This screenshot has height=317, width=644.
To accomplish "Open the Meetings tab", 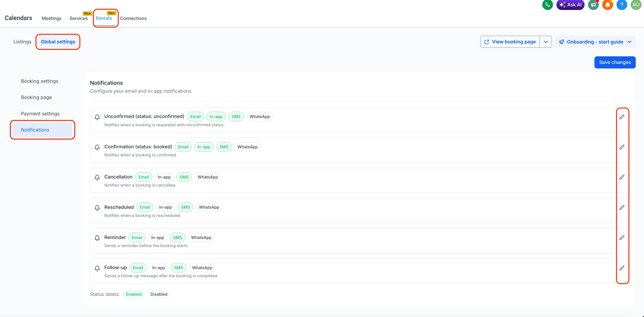I will click(x=51, y=18).
